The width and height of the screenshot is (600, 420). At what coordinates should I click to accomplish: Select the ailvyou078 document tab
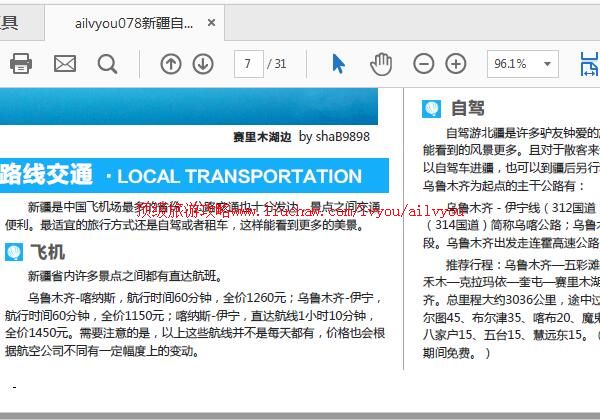[134, 23]
